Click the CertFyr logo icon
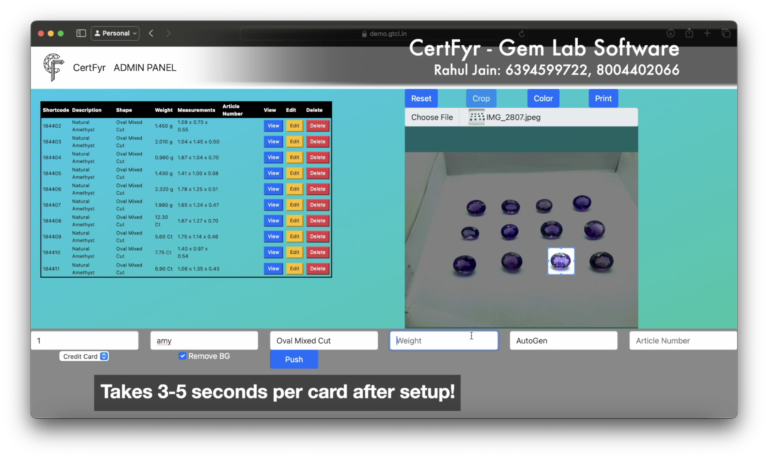The width and height of the screenshot is (768, 459). click(x=52, y=67)
